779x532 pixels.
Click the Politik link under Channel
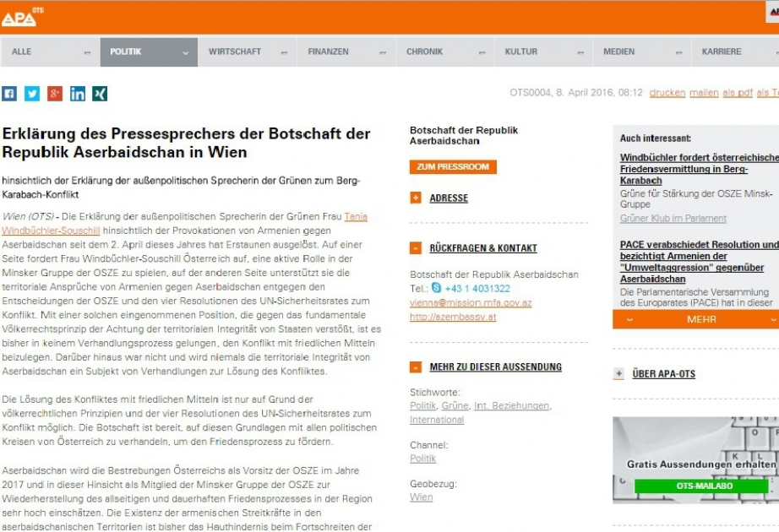coord(422,459)
